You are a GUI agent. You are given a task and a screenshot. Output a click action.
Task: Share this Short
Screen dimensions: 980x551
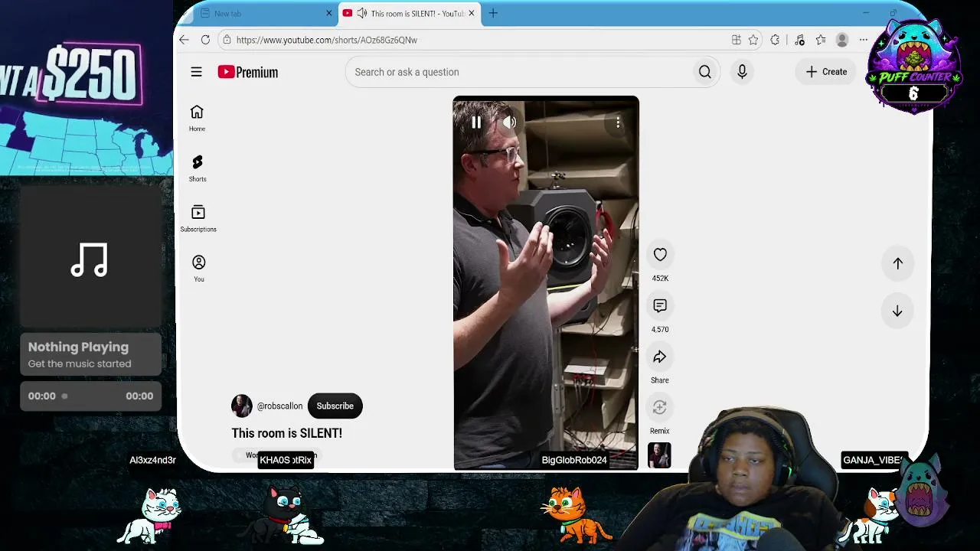tap(660, 357)
